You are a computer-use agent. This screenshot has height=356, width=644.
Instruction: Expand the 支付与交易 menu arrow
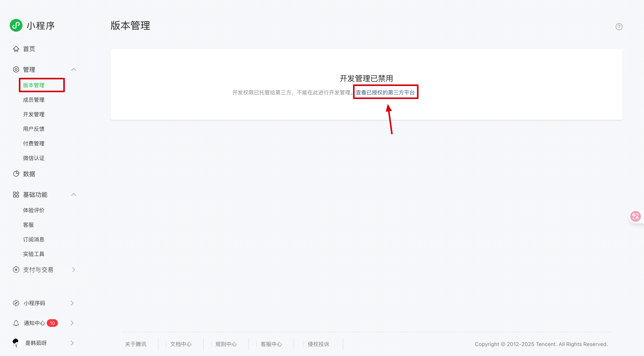point(73,270)
